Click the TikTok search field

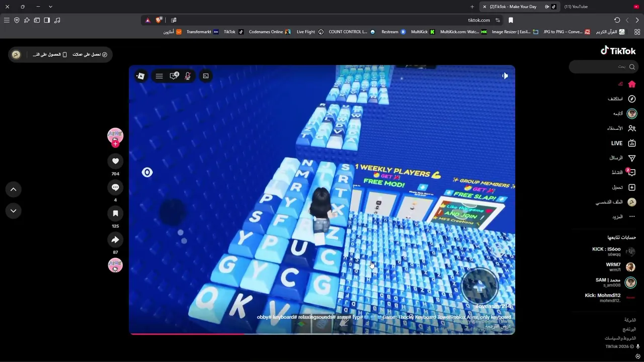pos(603,66)
